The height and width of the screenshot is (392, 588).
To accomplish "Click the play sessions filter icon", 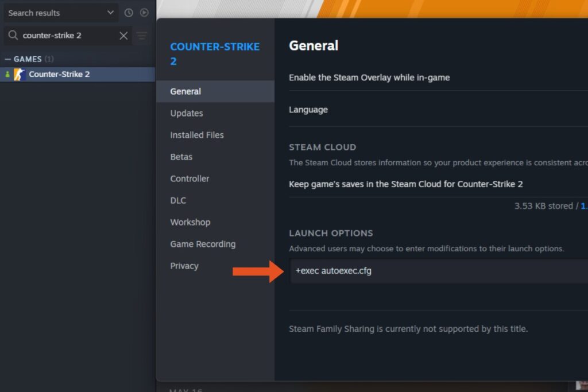I will tap(145, 13).
